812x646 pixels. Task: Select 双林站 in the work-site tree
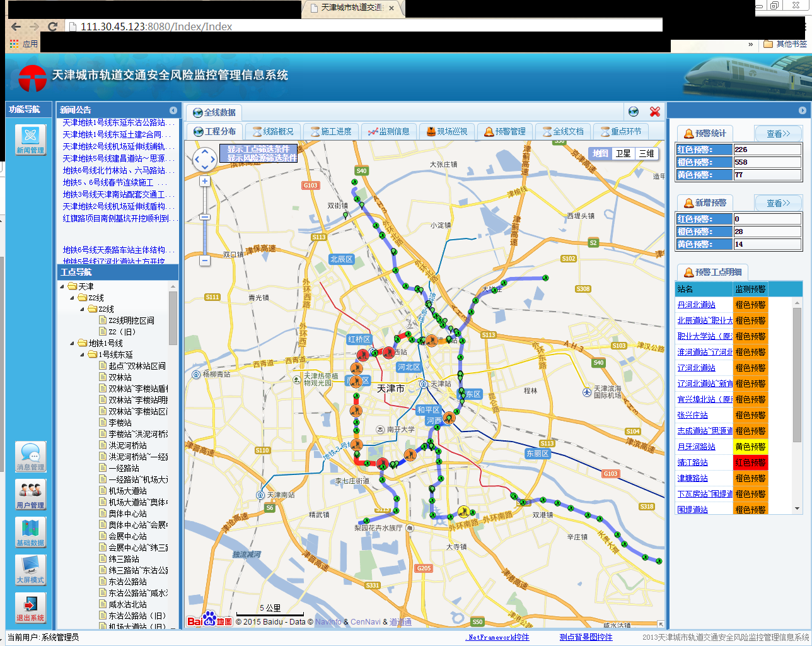[x=120, y=377]
